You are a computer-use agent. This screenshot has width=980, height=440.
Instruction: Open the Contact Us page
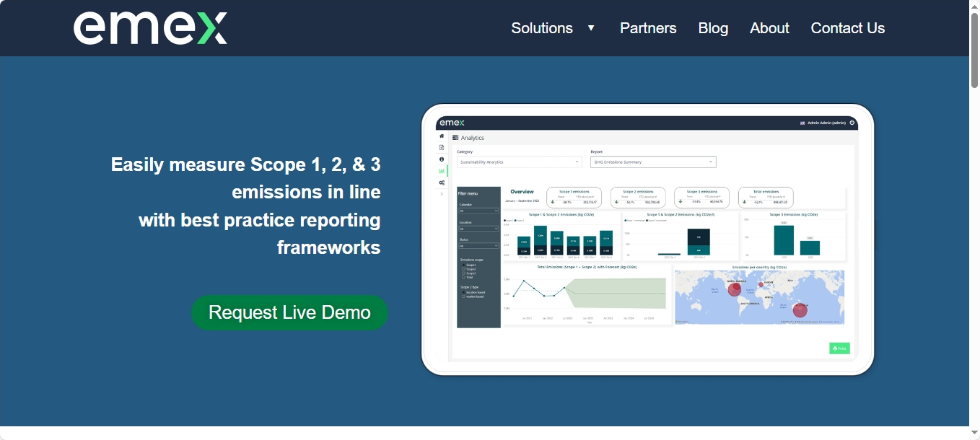pos(847,28)
